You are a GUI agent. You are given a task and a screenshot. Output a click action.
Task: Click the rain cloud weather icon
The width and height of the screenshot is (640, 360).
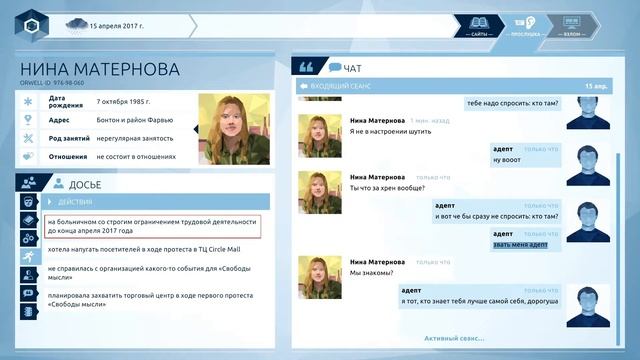76,25
